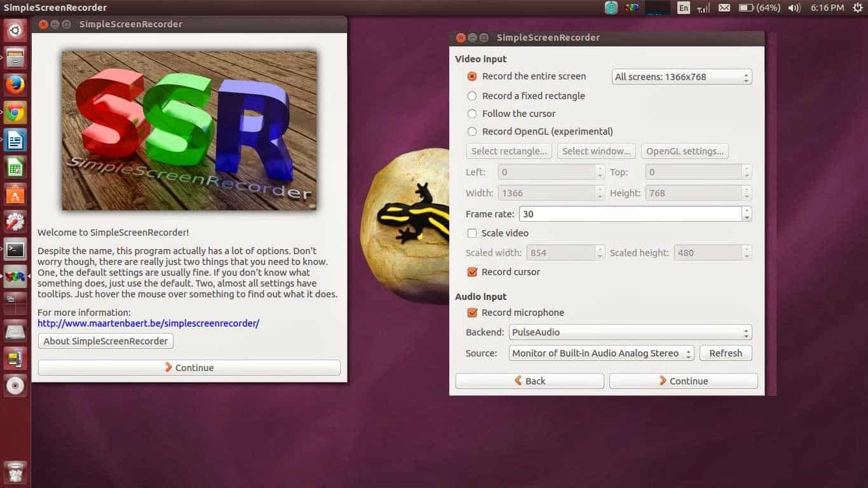This screenshot has width=868, height=488.
Task: Open Ubuntu Software Center in the dock
Action: [x=15, y=194]
